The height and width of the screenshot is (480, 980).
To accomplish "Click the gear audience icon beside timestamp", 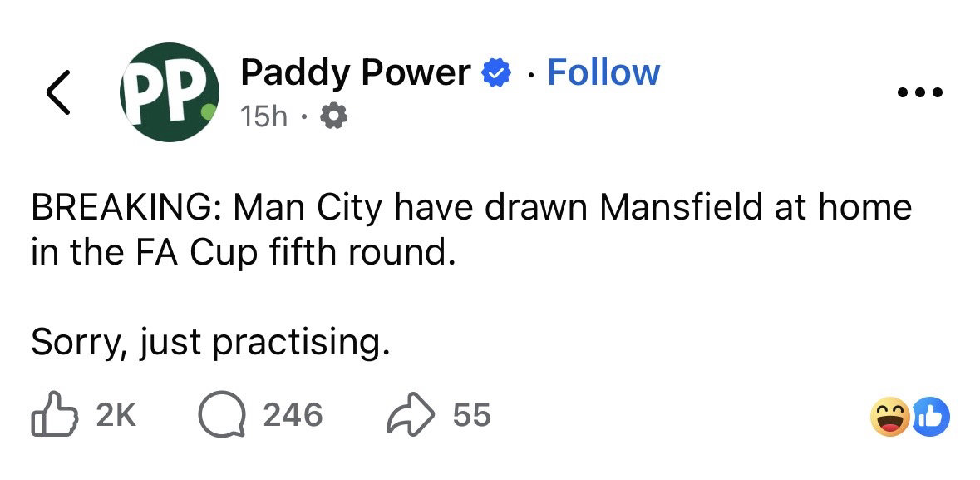I will pyautogui.click(x=332, y=118).
